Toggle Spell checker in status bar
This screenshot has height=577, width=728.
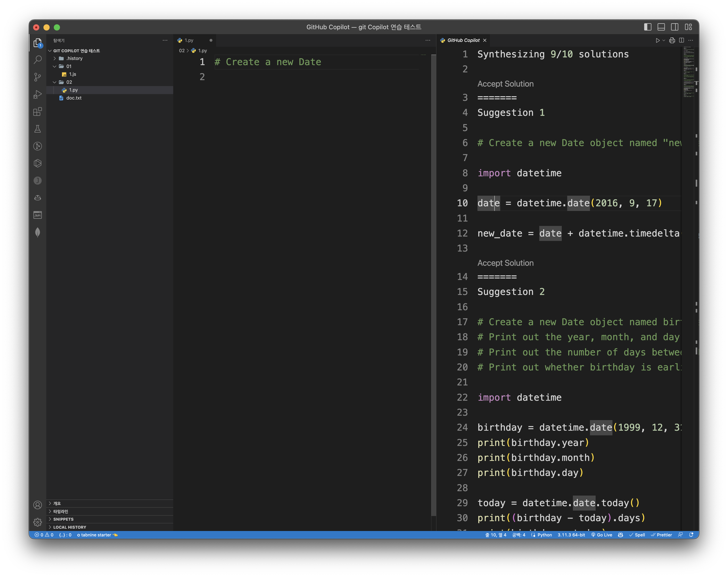coord(637,535)
